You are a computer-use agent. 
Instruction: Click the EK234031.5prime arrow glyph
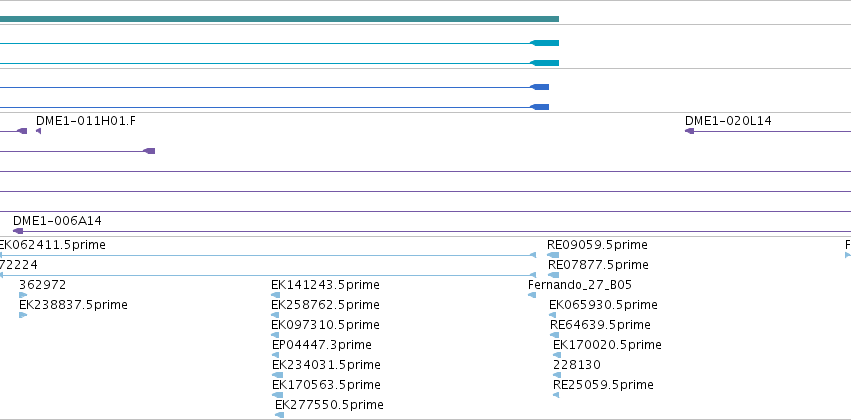(277, 375)
